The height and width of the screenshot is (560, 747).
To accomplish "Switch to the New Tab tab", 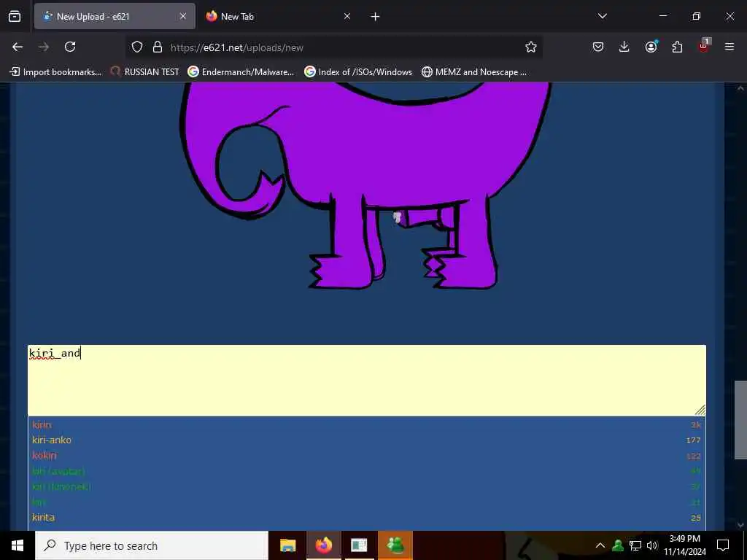I will tap(279, 16).
